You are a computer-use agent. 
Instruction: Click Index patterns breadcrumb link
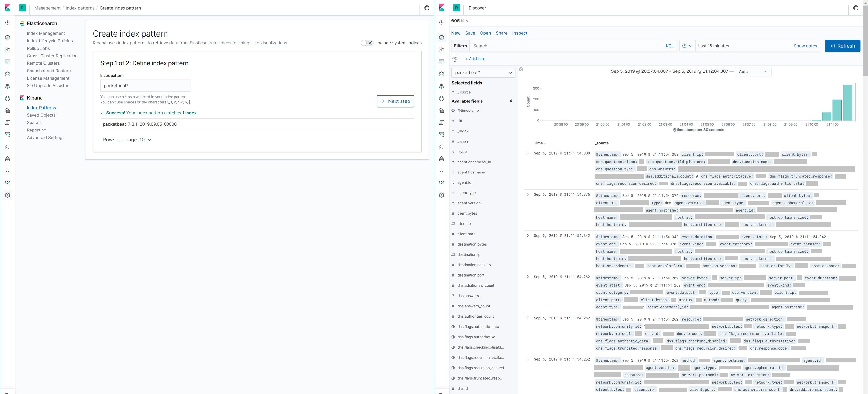pyautogui.click(x=80, y=8)
